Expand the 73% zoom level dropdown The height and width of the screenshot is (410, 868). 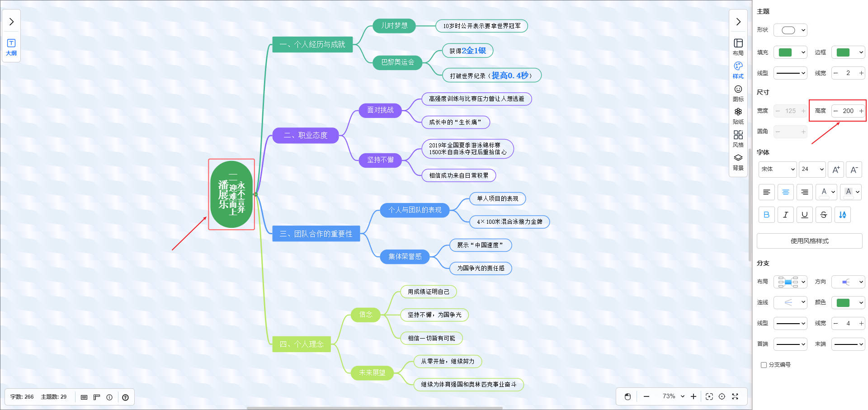673,396
